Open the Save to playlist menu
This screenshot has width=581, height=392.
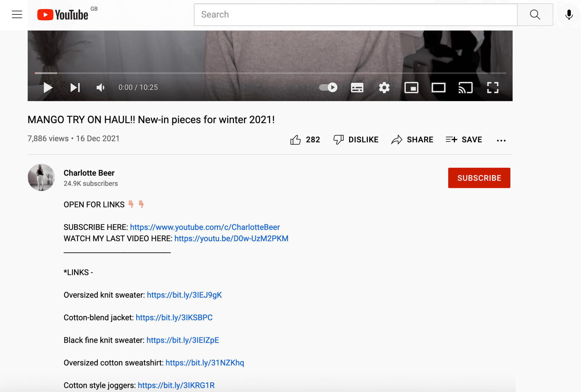tap(464, 139)
